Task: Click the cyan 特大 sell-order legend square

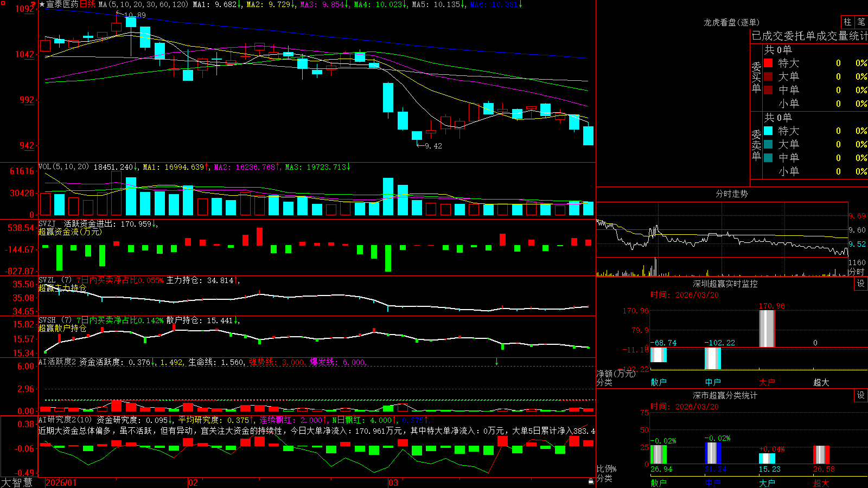Action: click(x=768, y=131)
